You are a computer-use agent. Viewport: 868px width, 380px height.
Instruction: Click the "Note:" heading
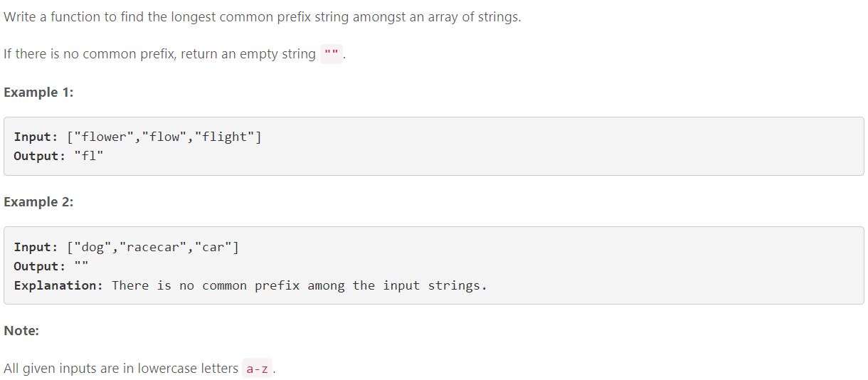21,331
